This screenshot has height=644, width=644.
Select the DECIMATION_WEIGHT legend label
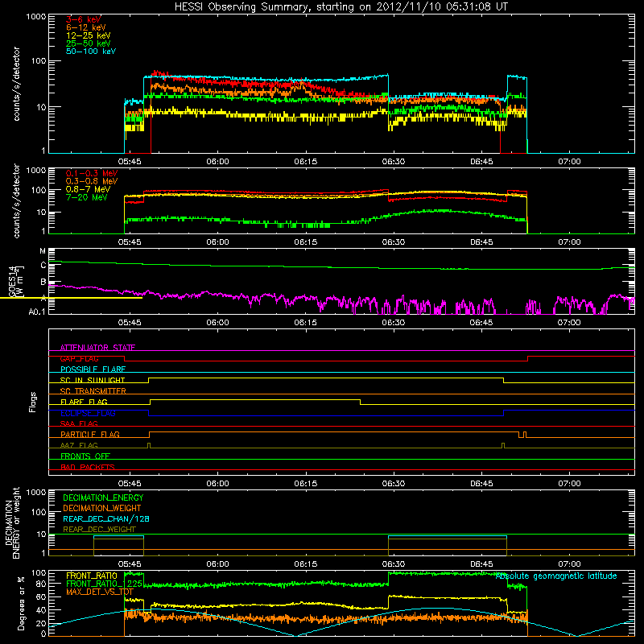click(102, 508)
